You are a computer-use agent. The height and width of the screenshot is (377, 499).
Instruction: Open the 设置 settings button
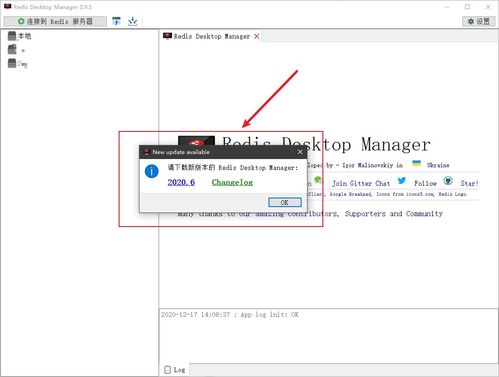(x=479, y=21)
